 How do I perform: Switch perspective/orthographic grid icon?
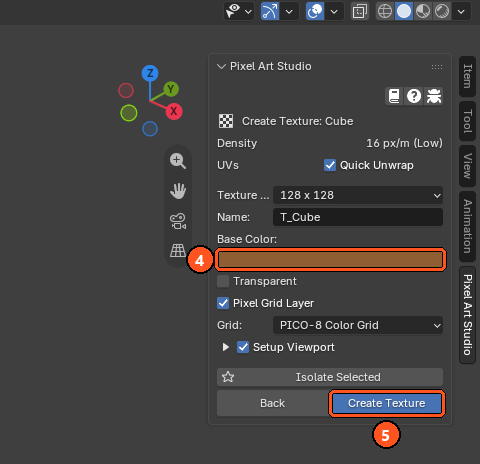(x=178, y=251)
